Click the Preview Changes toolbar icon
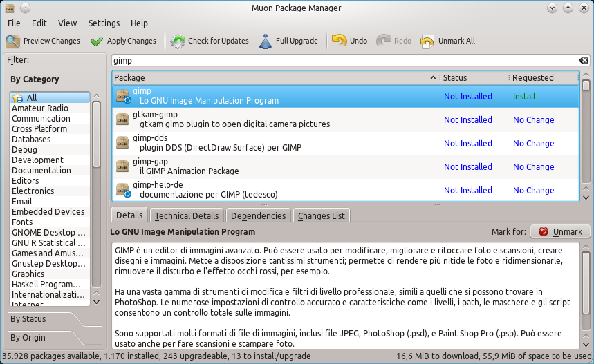The width and height of the screenshot is (594, 364). (x=13, y=41)
